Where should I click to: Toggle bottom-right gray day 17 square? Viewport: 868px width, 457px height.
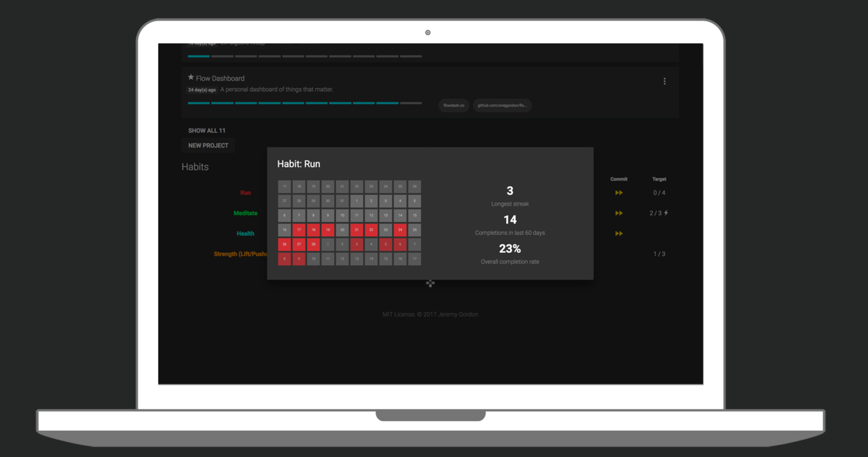[x=414, y=259]
